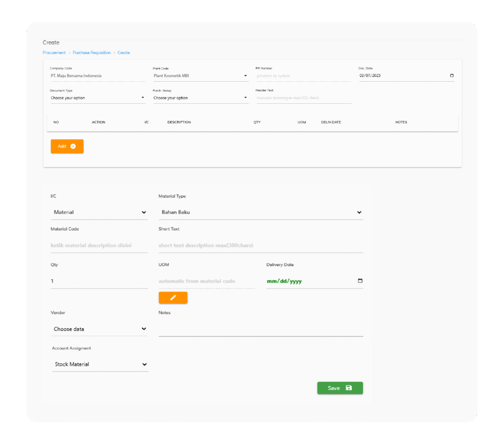
Task: Go to Procurement breadcrumb link
Action: pos(54,53)
